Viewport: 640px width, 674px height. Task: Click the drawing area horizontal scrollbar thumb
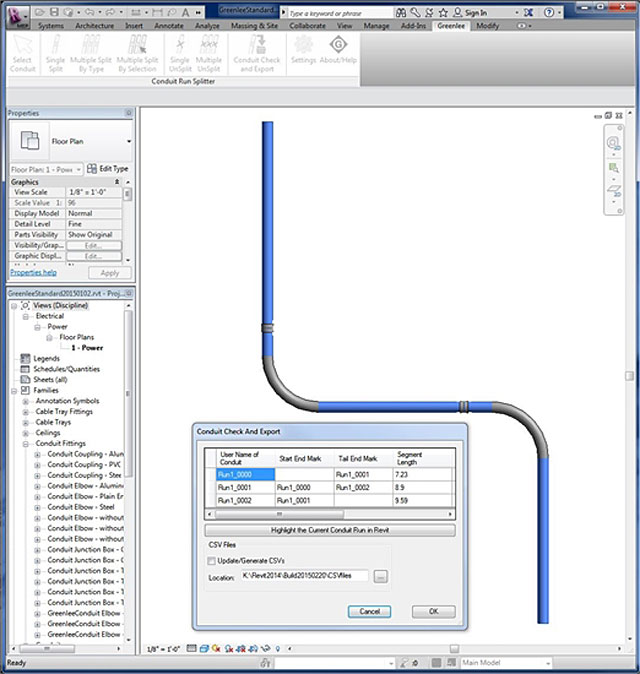[454, 648]
